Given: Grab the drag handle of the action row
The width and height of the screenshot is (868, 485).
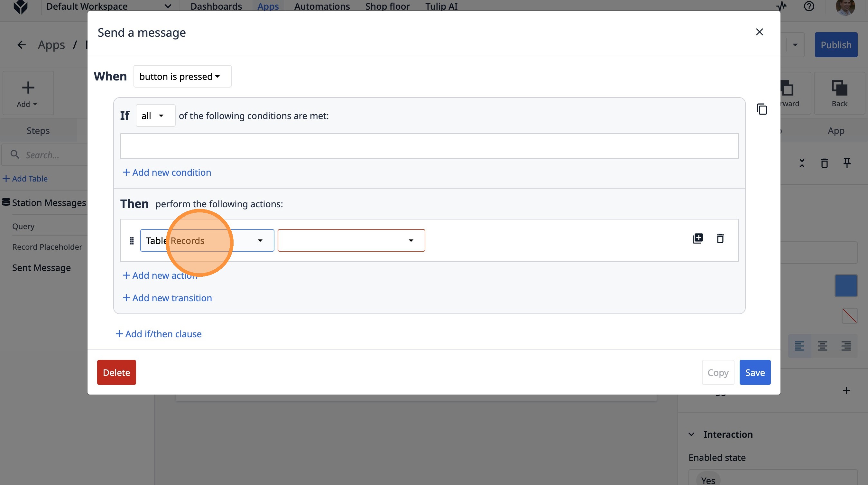Looking at the screenshot, I should pyautogui.click(x=132, y=241).
